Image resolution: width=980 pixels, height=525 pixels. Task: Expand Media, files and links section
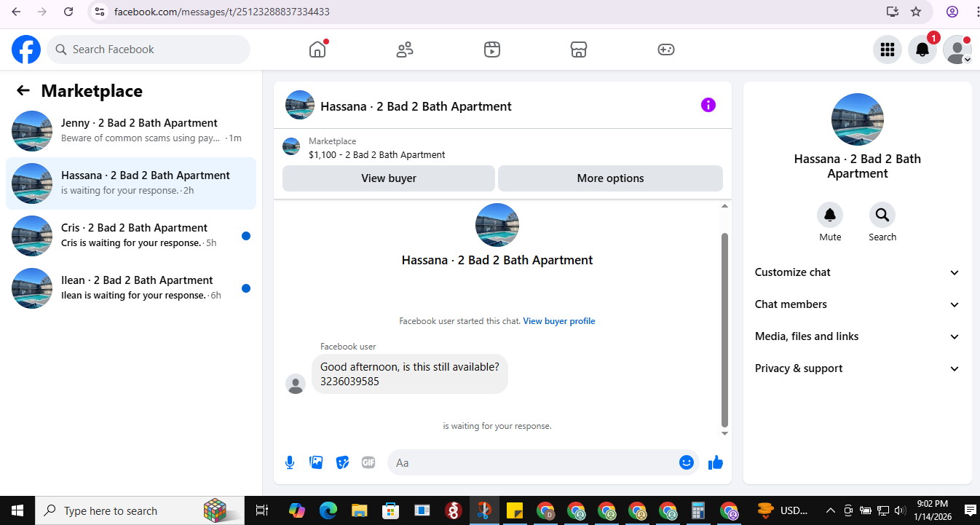pos(858,336)
